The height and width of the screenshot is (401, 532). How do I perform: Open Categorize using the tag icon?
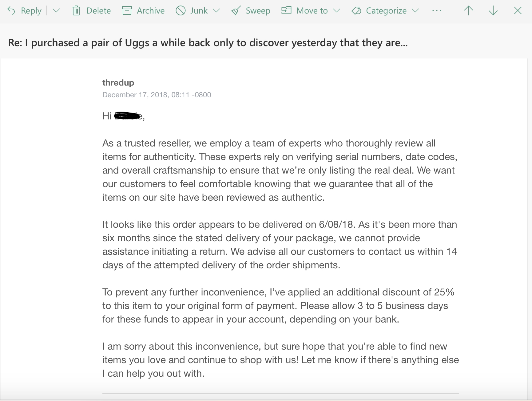point(356,10)
